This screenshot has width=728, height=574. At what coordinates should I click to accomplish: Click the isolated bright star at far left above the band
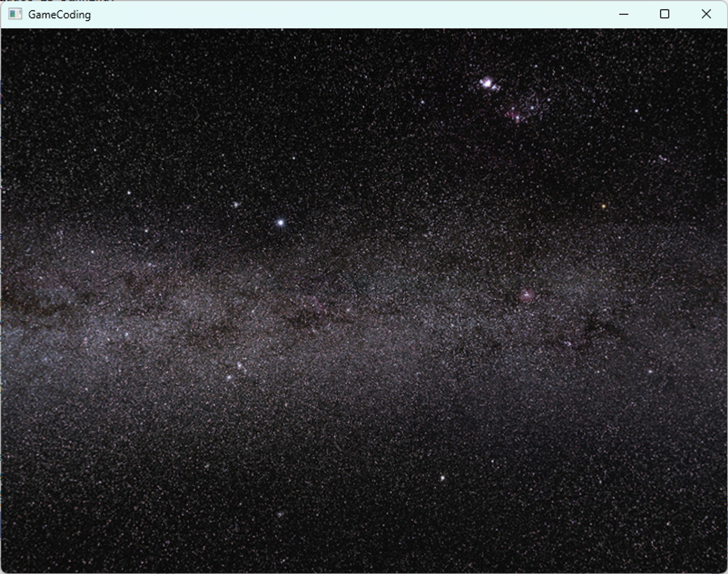[129, 192]
